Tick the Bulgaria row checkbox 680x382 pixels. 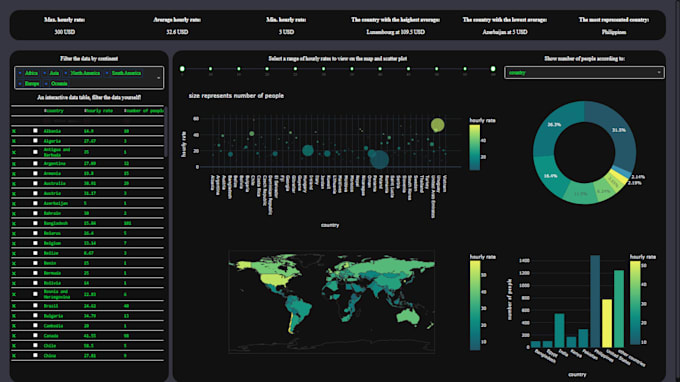click(x=35, y=315)
